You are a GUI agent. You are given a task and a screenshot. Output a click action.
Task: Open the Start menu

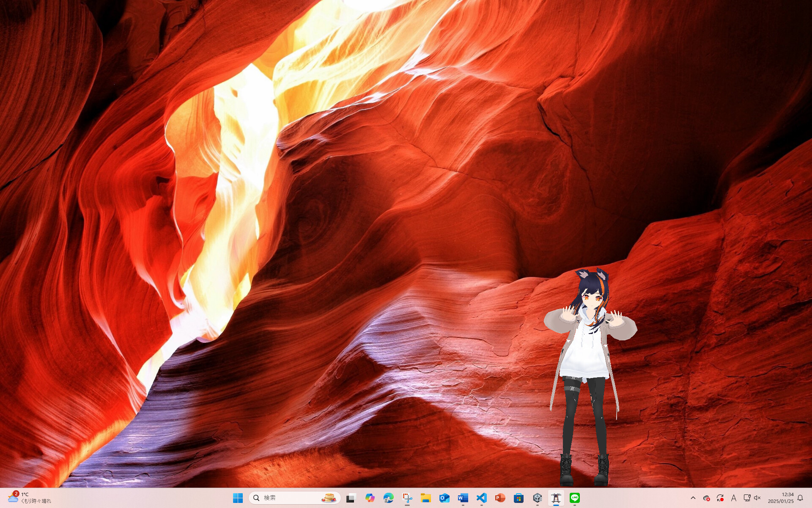tap(238, 498)
